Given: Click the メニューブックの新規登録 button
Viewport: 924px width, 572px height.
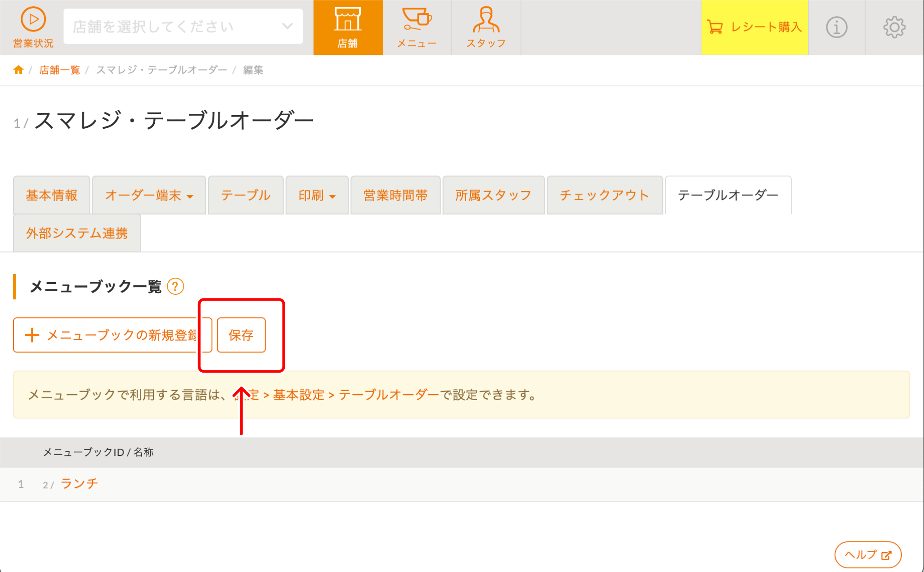Looking at the screenshot, I should [x=112, y=335].
